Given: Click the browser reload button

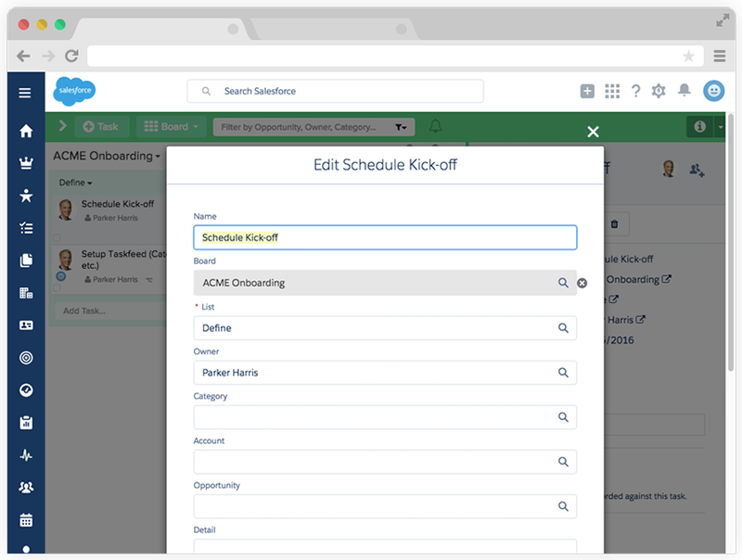Looking at the screenshot, I should pos(71,57).
